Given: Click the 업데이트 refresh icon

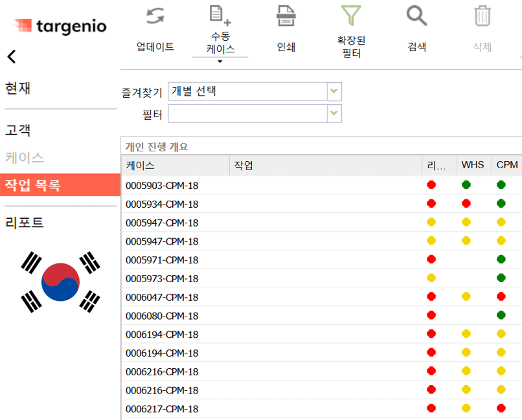Looking at the screenshot, I should 155,16.
